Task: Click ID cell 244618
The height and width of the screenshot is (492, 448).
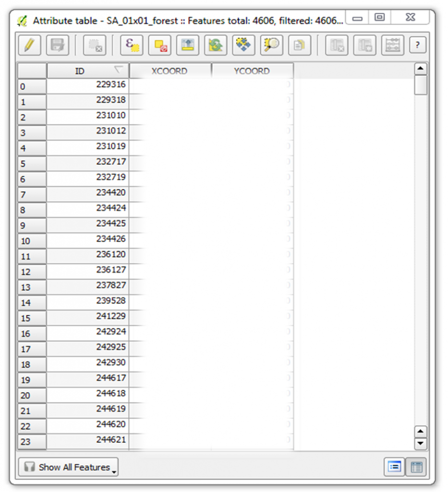Action: coord(88,395)
